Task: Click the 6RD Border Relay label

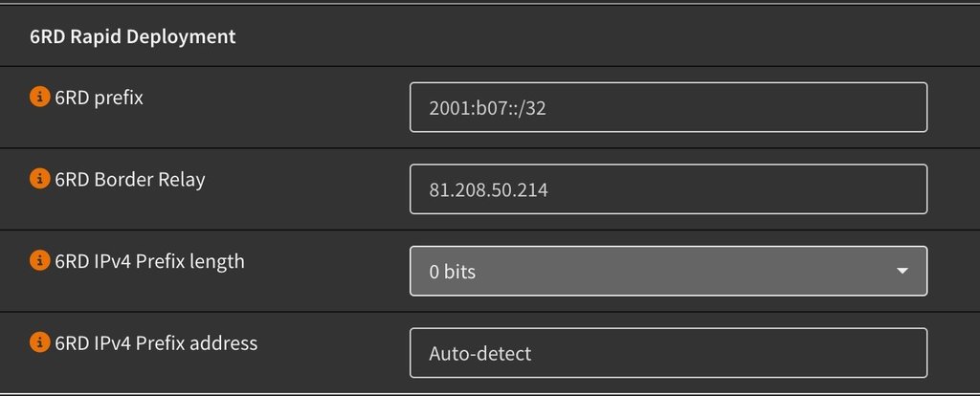Action: (x=130, y=179)
